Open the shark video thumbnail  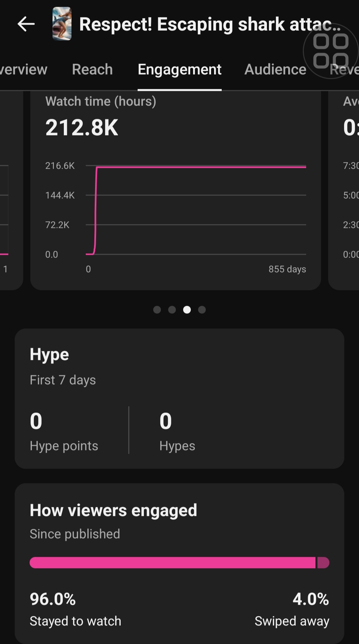[x=62, y=24]
